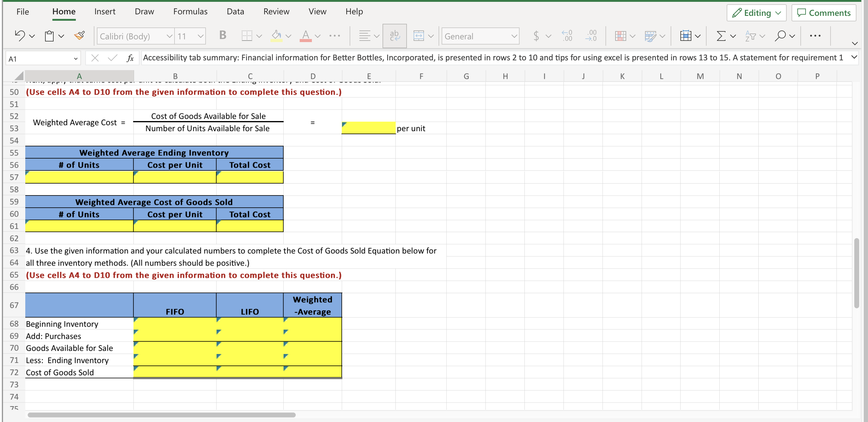Open the font size dropdown
The image size is (868, 422).
[190, 36]
